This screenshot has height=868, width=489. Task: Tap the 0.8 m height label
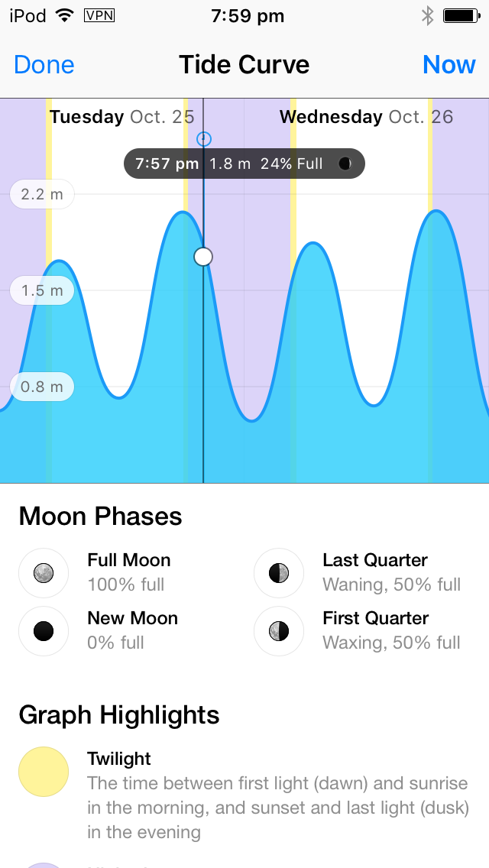(42, 387)
